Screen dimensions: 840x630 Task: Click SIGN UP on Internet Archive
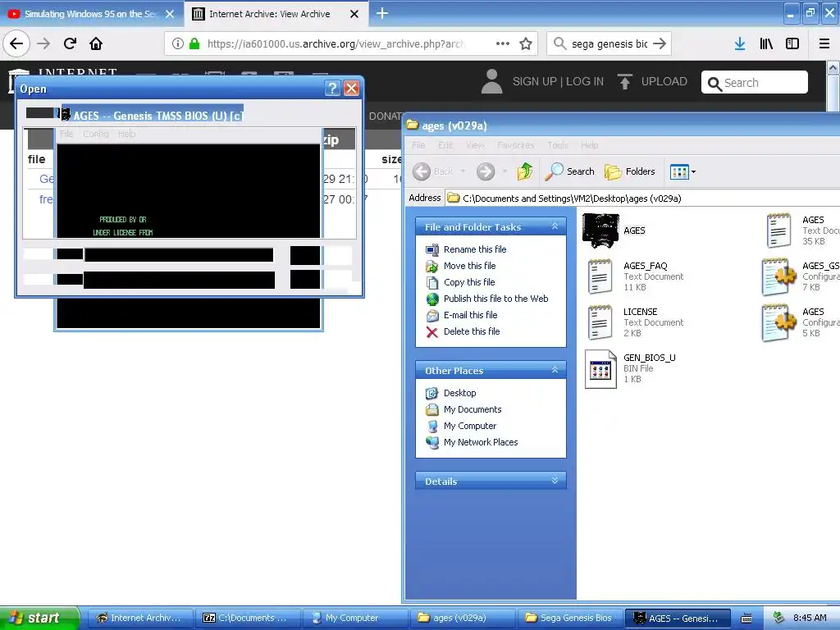tap(535, 81)
